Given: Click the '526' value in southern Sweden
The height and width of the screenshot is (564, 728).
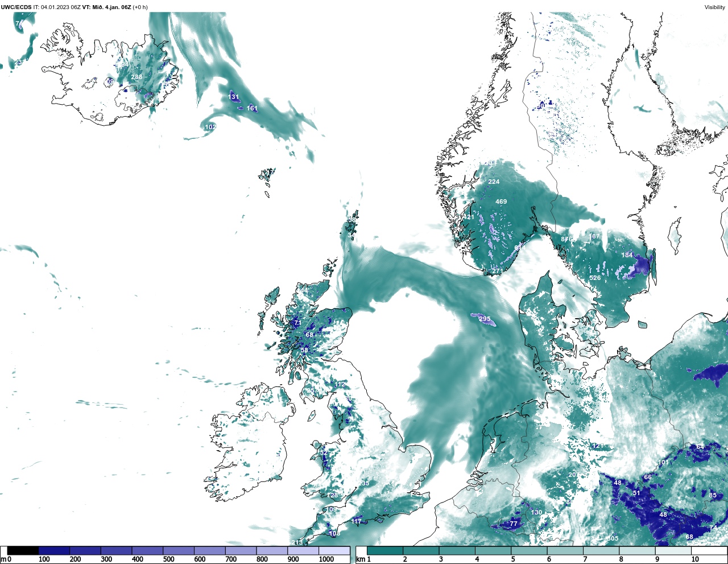Looking at the screenshot, I should 595,278.
